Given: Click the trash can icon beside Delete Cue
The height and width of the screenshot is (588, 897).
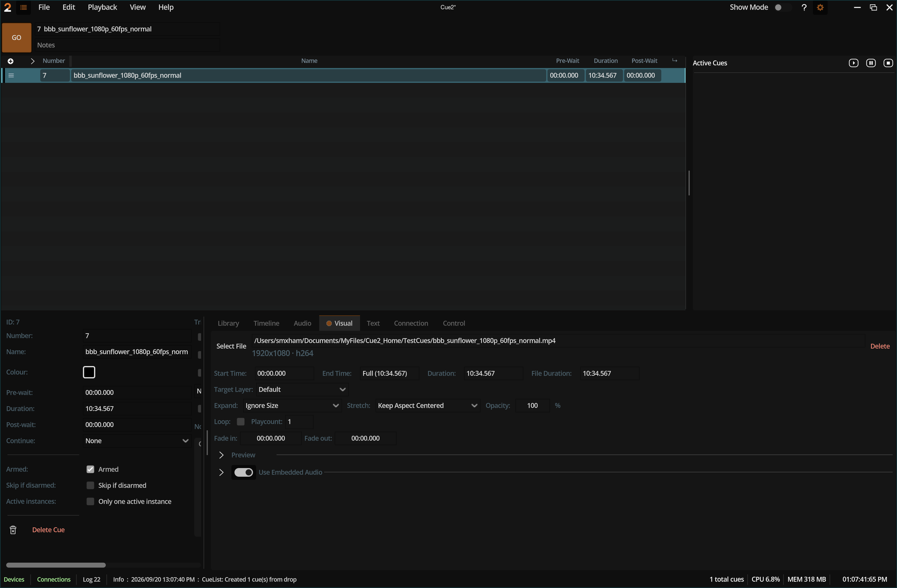Looking at the screenshot, I should pos(13,530).
